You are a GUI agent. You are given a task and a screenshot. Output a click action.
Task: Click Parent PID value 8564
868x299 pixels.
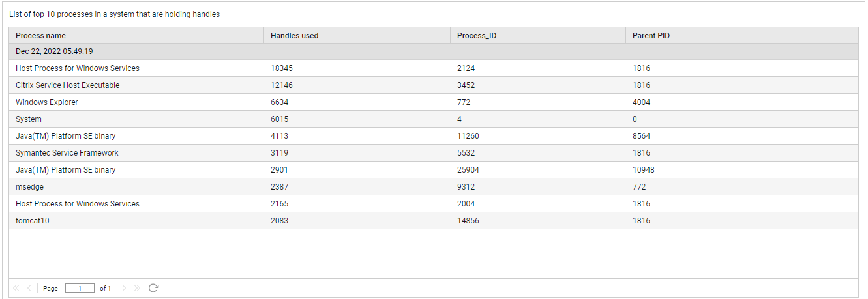(641, 136)
